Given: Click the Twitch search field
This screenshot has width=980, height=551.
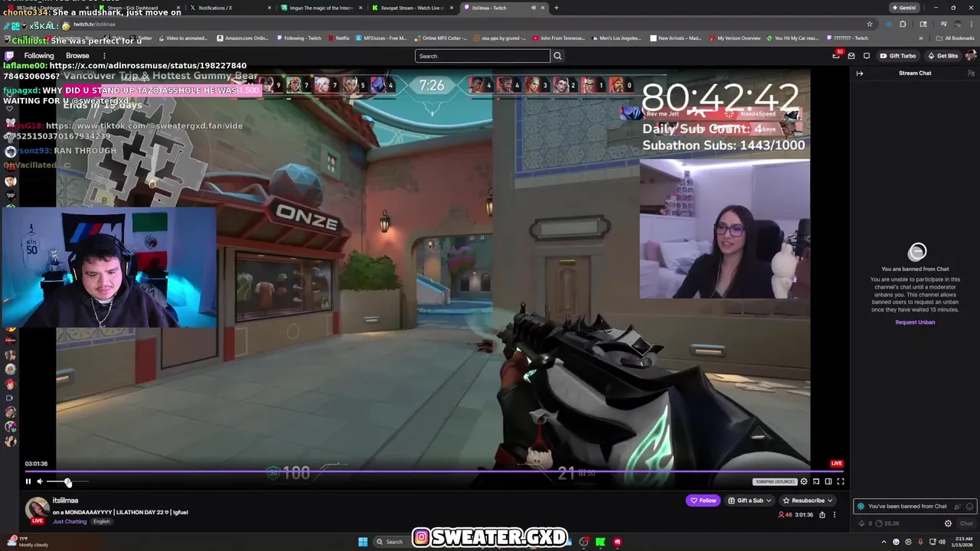Looking at the screenshot, I should [482, 56].
